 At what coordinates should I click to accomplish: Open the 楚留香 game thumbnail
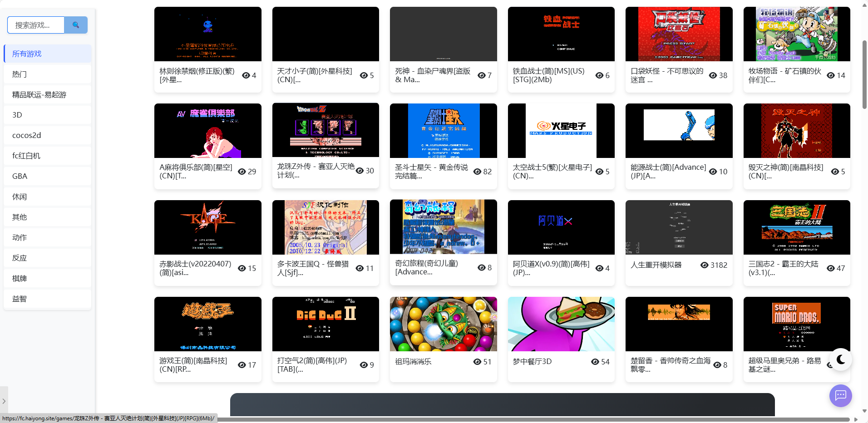(679, 324)
